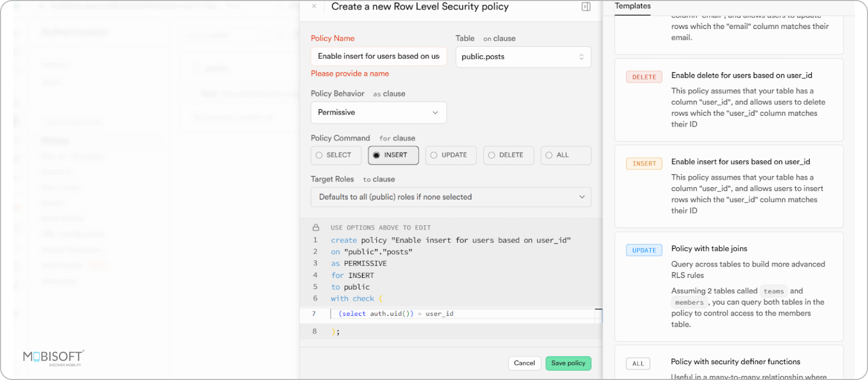Choose the Policy with table joins template
This screenshot has height=380, width=868.
(x=729, y=287)
